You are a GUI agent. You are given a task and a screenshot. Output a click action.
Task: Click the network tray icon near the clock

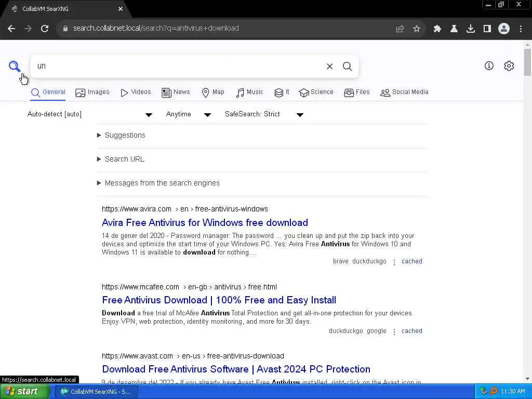(x=484, y=392)
